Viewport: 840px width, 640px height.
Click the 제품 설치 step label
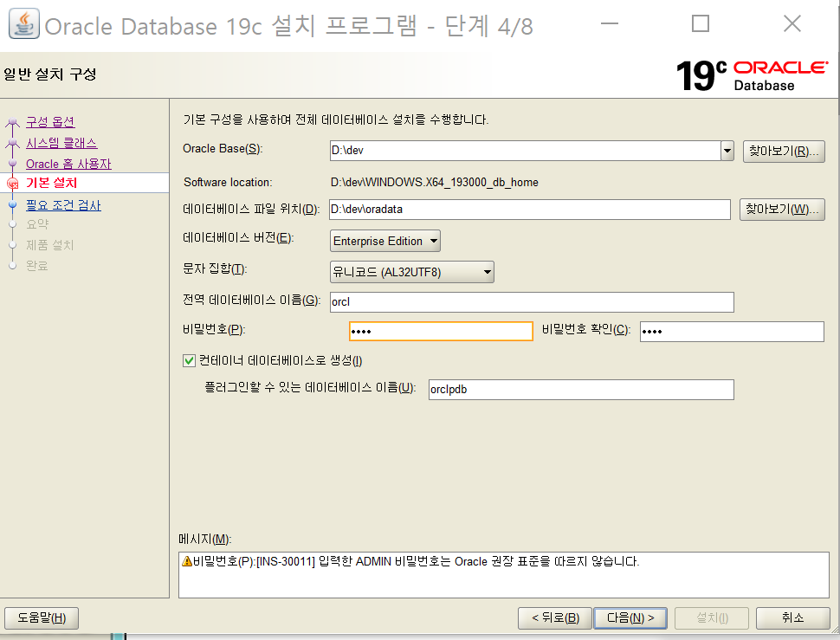pyautogui.click(x=50, y=245)
